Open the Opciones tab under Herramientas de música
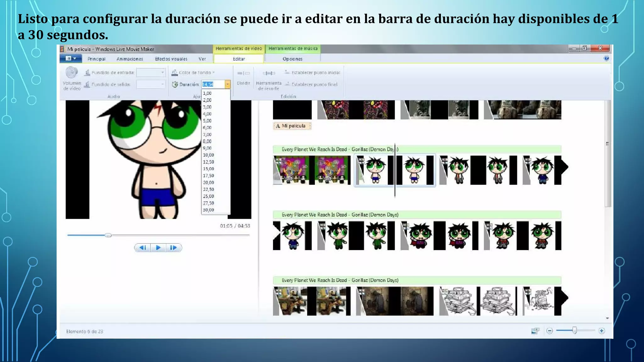 [292, 59]
